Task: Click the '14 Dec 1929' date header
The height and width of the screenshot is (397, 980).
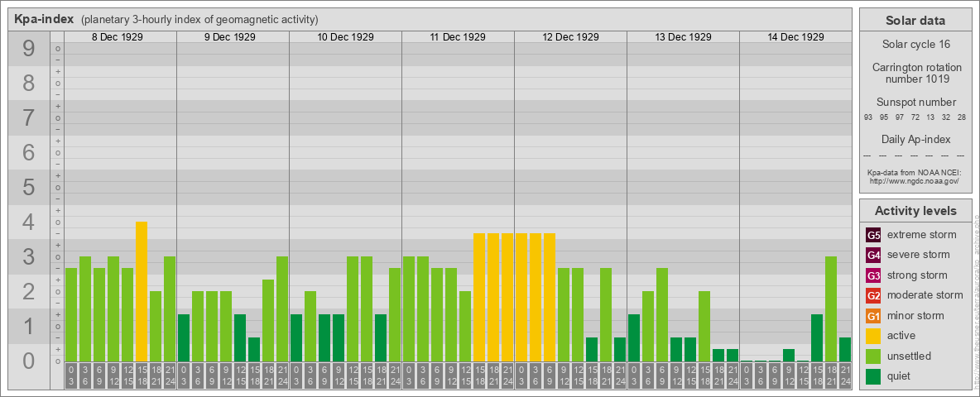Action: pos(795,37)
